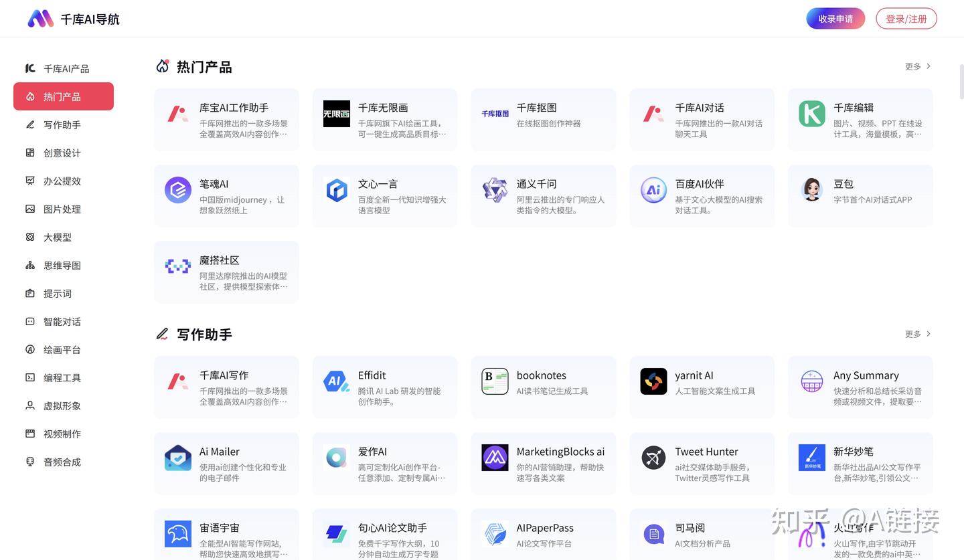The height and width of the screenshot is (560, 964).
Task: Click the 千库AI导航 logo icon
Action: tap(40, 19)
